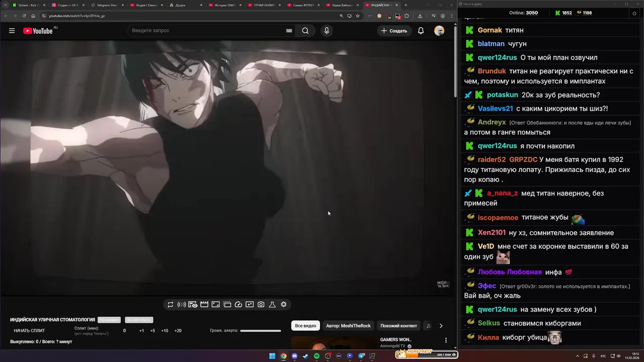Viewport: 644px width, 362px height.
Task: Click the eye-with-screen icon in player toolbar
Action: (193, 304)
